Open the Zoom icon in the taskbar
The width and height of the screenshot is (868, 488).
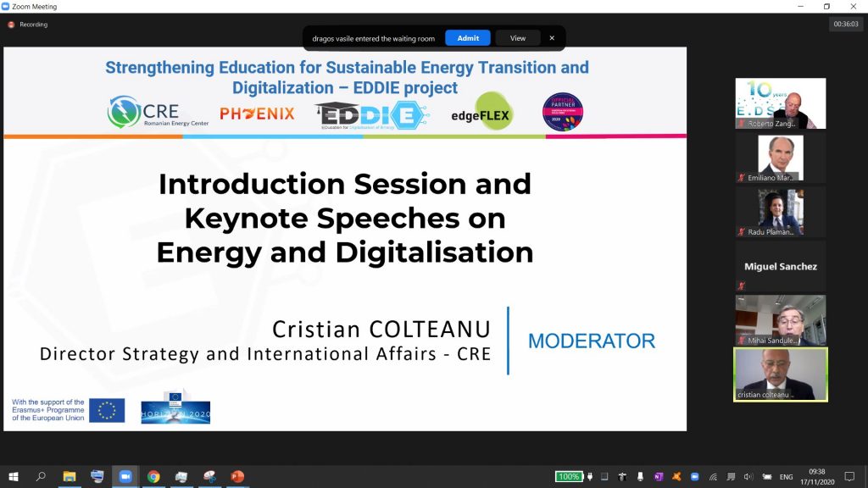tap(125, 476)
